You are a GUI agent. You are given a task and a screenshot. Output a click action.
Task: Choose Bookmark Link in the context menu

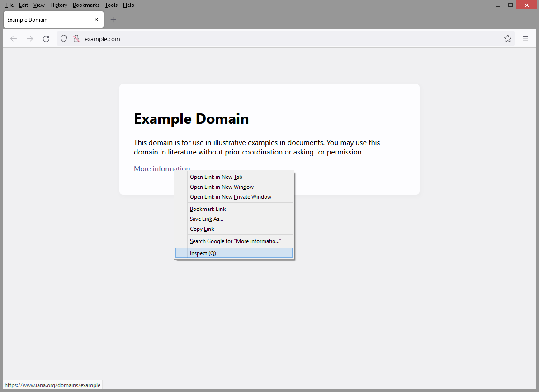[208, 209]
